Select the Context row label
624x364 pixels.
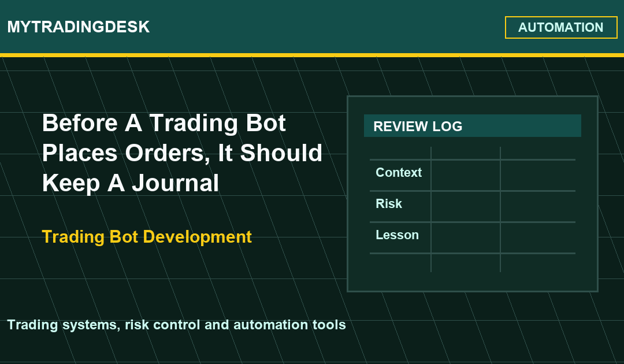398,173
